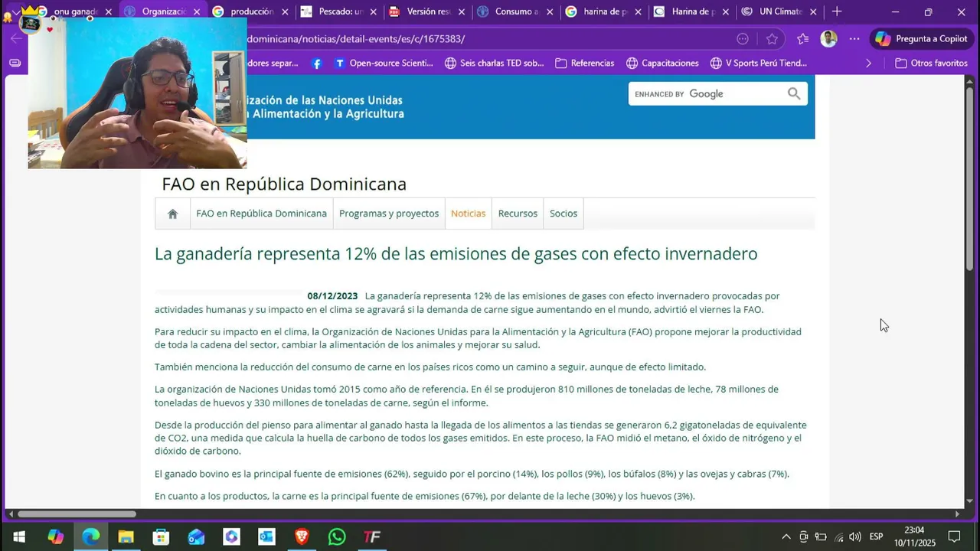Open the volume control in tray
Image resolution: width=980 pixels, height=551 pixels.
tap(855, 536)
